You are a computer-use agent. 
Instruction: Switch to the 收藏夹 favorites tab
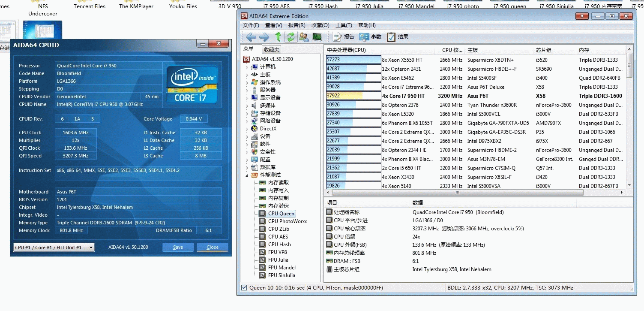(271, 50)
